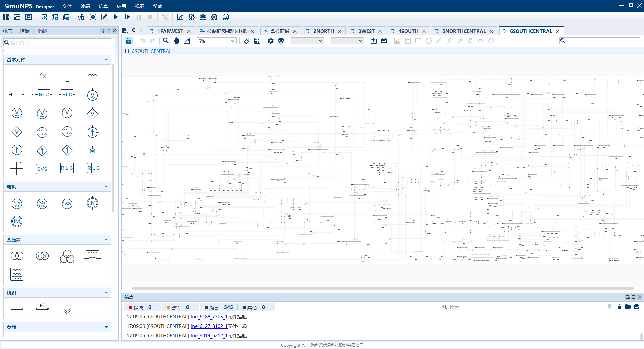Open link lne_6127_8102_1
Viewport: 644px width, 349px height.
[x=209, y=326]
